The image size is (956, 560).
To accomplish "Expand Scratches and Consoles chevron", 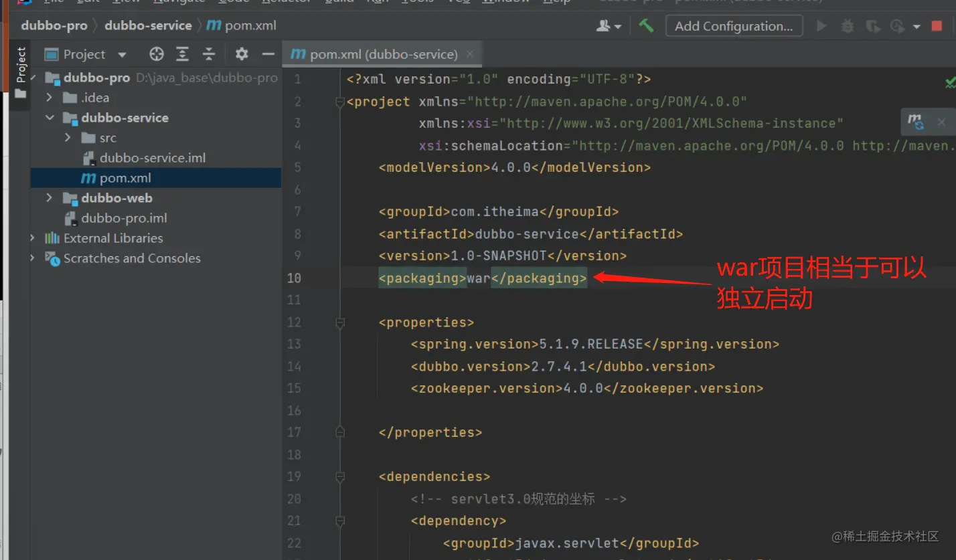I will tap(32, 258).
